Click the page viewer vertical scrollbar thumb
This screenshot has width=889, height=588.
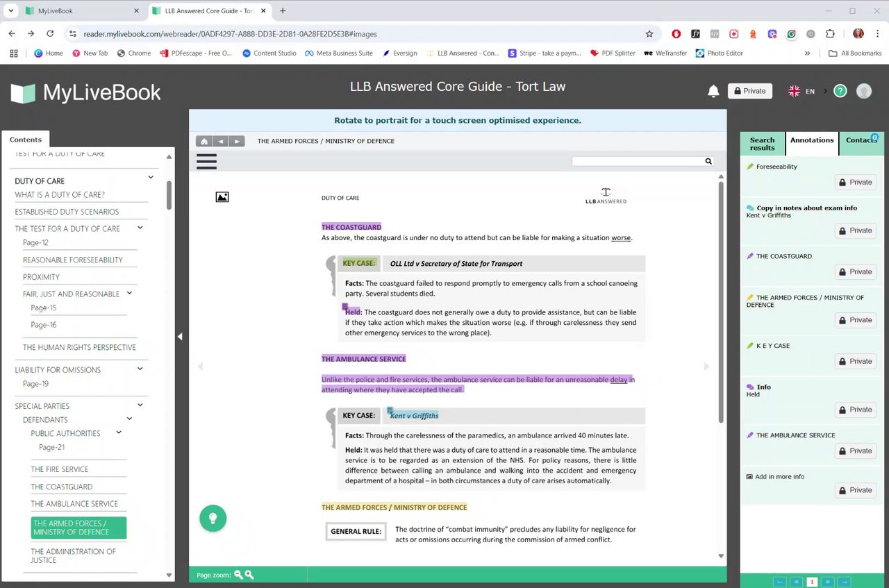pos(720,302)
